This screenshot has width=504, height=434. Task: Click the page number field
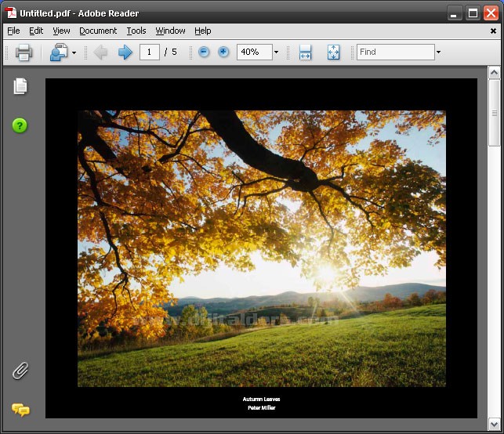click(150, 52)
